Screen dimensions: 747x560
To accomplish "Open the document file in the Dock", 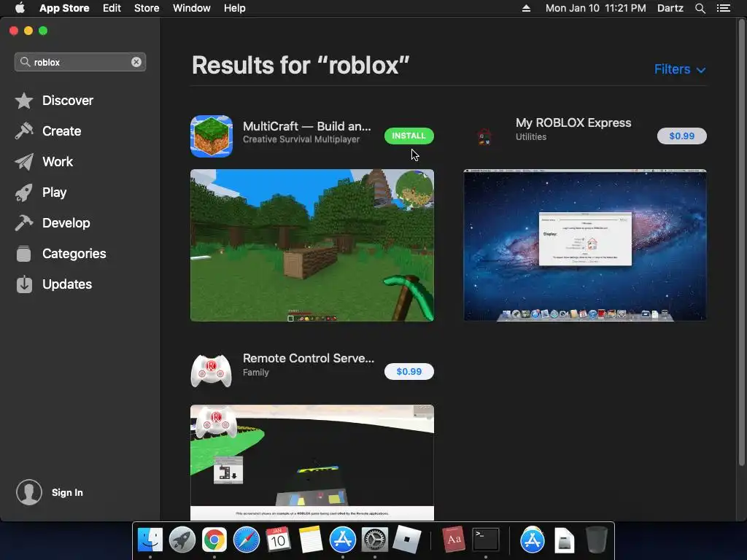I will pyautogui.click(x=564, y=540).
